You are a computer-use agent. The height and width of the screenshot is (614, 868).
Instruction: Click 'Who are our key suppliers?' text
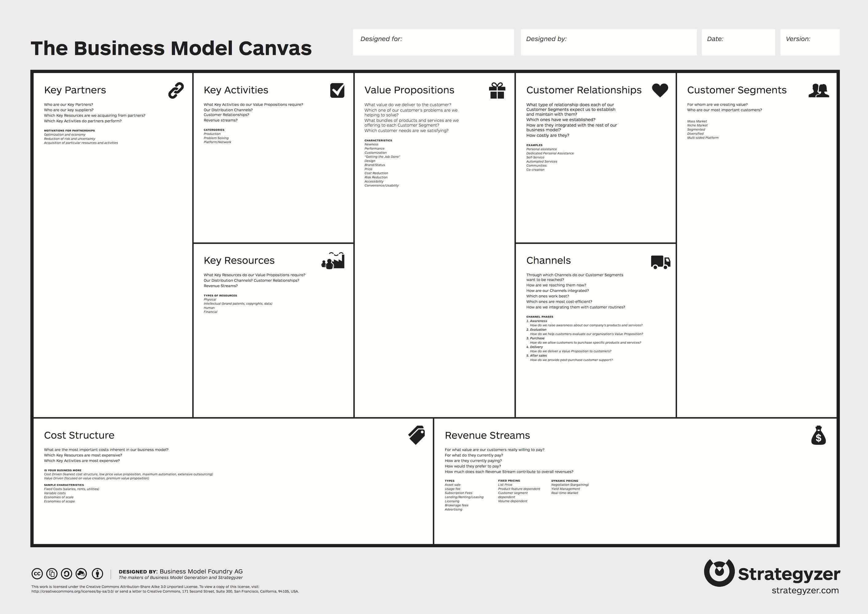[68, 110]
